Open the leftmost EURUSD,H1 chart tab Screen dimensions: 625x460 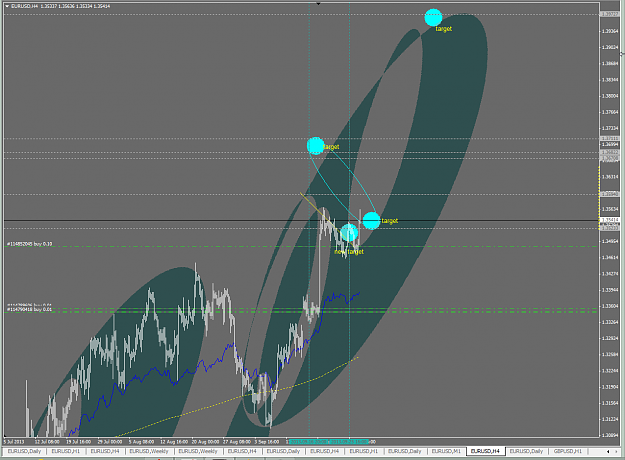[66, 451]
